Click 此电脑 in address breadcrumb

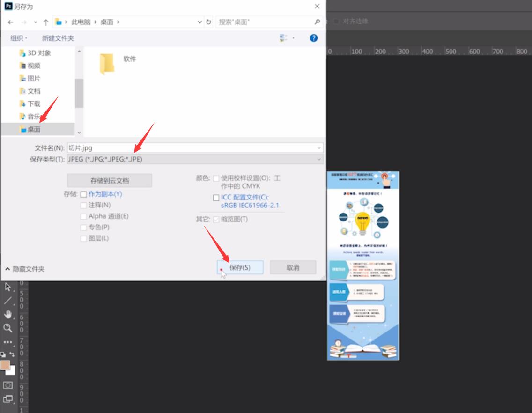click(81, 22)
